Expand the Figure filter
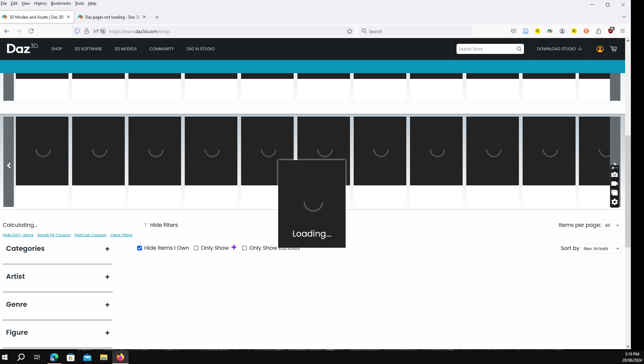This screenshot has width=644, height=364. pyautogui.click(x=107, y=333)
